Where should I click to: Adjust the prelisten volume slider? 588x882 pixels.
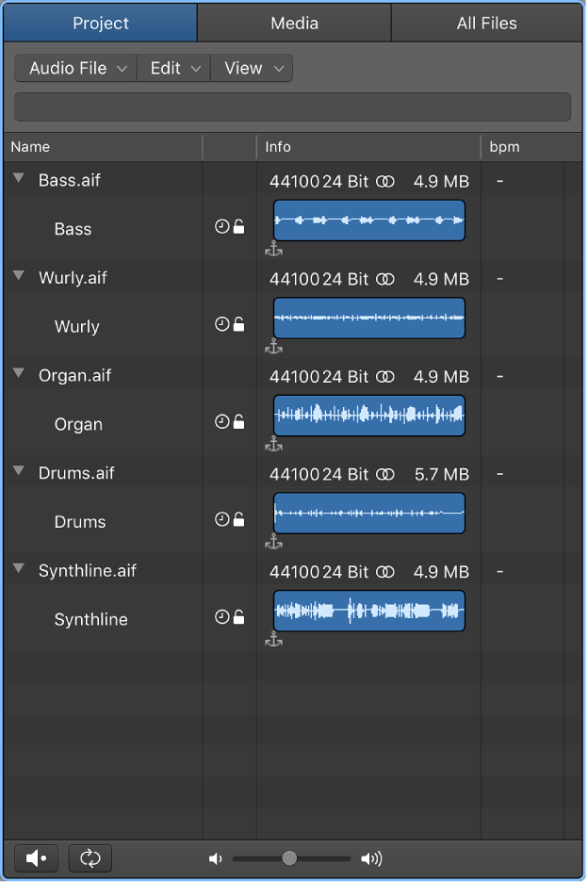[x=288, y=857]
